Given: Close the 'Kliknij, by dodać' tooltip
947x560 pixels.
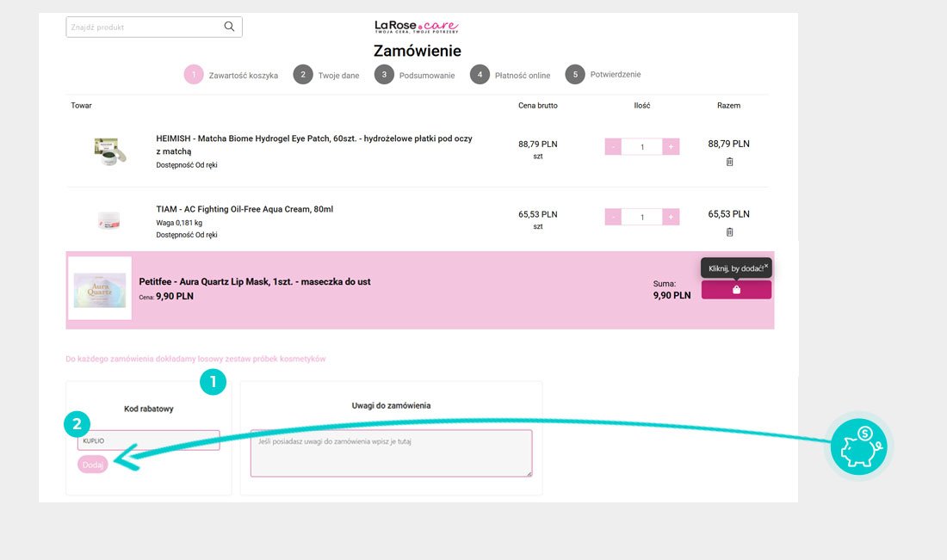Looking at the screenshot, I should click(x=765, y=266).
